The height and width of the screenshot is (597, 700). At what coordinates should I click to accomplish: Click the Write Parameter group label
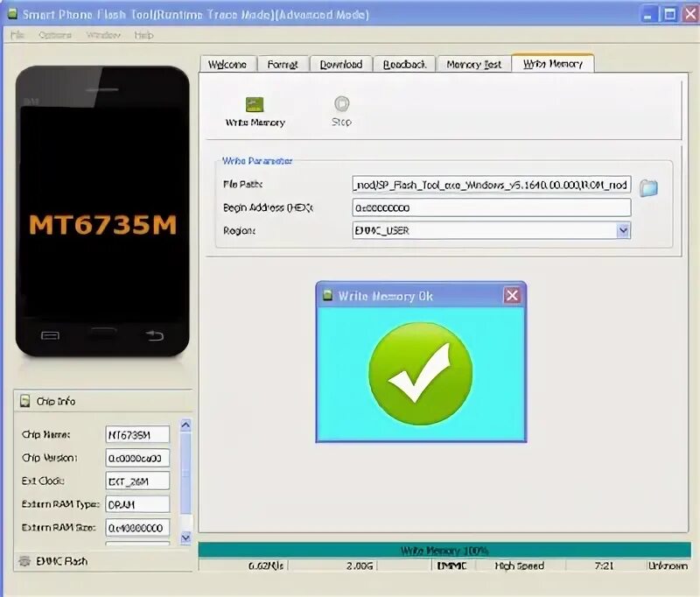[257, 161]
